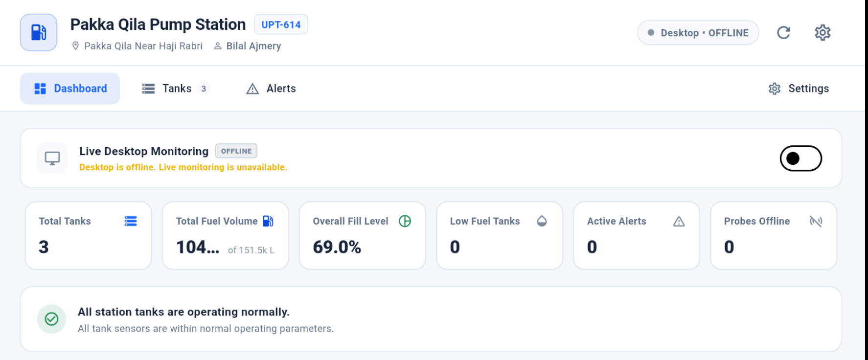The width and height of the screenshot is (868, 360).
Task: Click the fuel pump station logo icon
Action: point(39,32)
